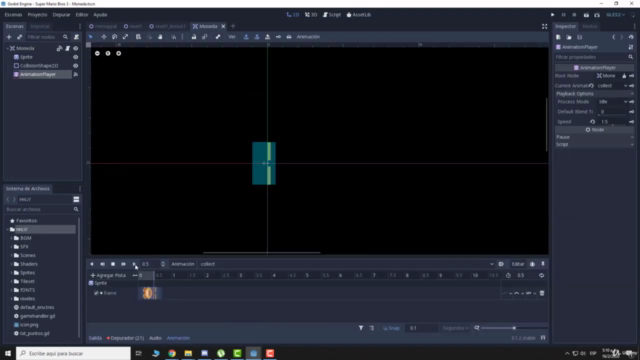Viewport: 640px width, 360px height.
Task: Zoom out the canvas with minus icon
Action: [97, 53]
